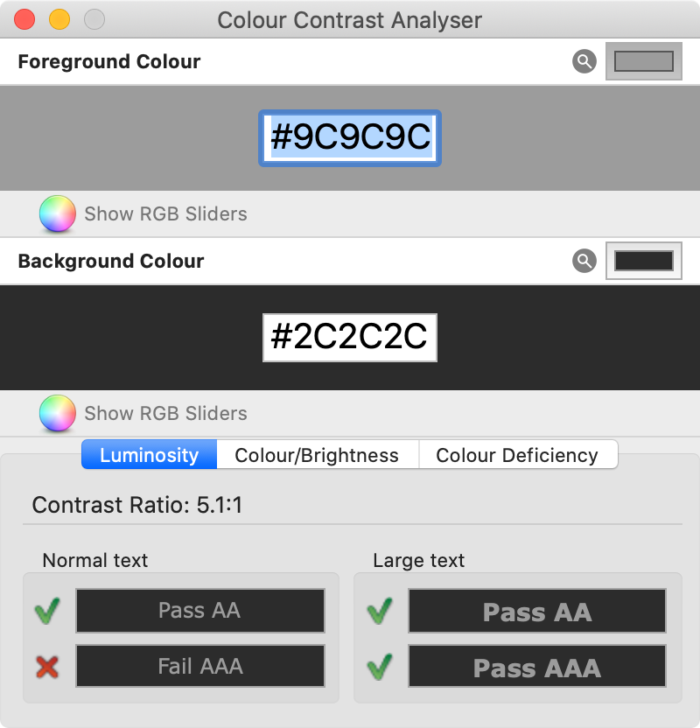This screenshot has height=728, width=700.
Task: Click the background colour wheel icon
Action: (56, 413)
